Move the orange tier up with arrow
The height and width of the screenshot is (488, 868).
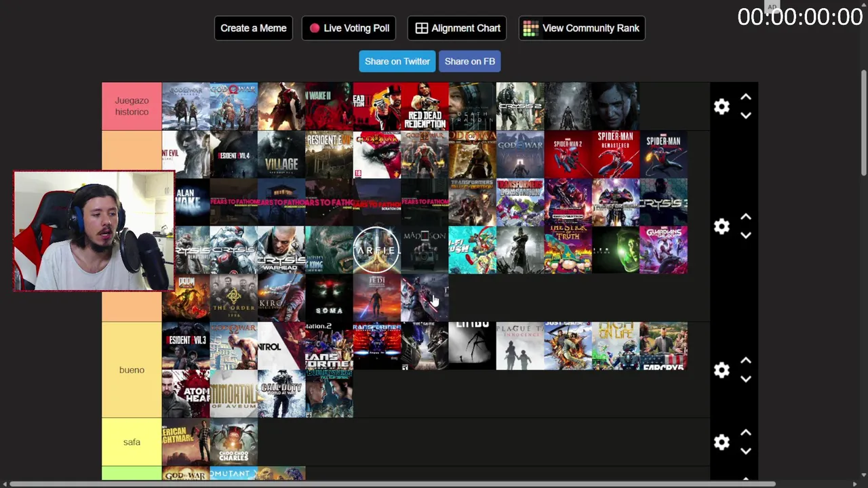(x=746, y=217)
